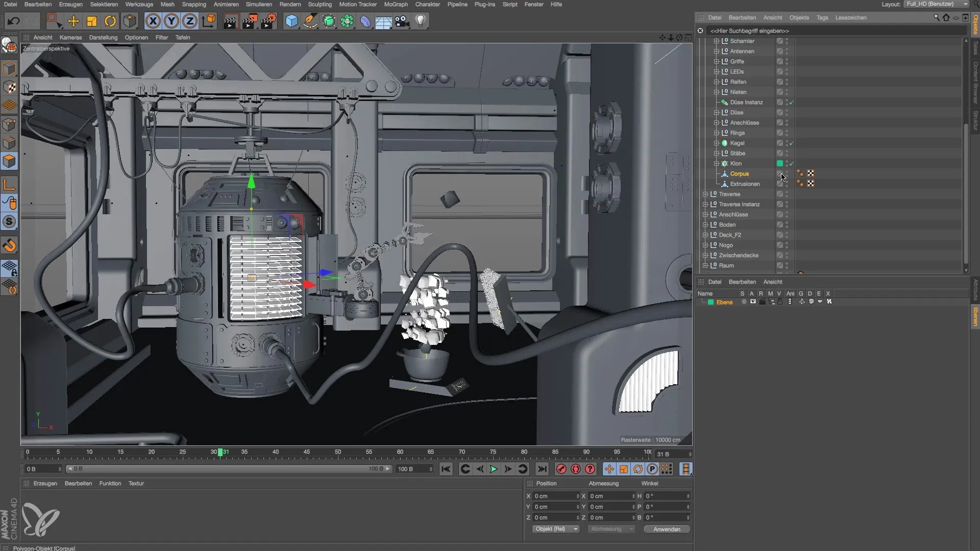980x551 pixels.
Task: Open the Sculpting menu
Action: click(320, 4)
